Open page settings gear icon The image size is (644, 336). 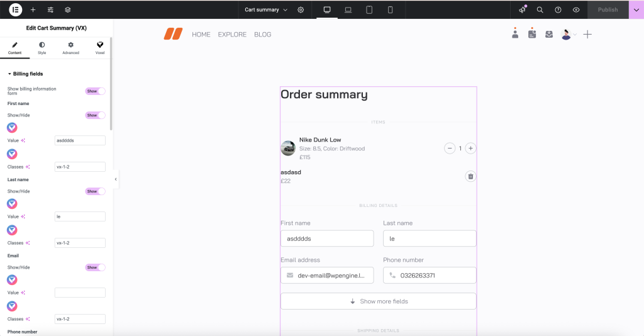301,9
